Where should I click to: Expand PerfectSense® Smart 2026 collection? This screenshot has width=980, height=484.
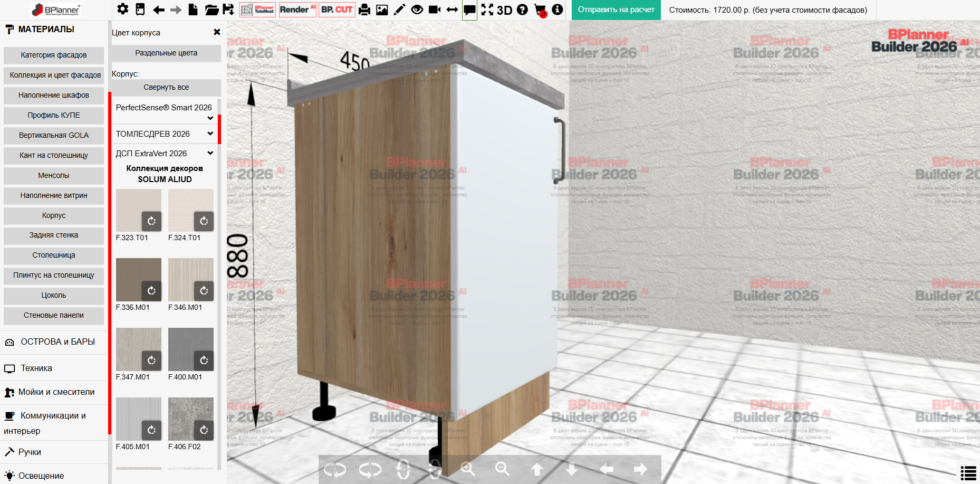pyautogui.click(x=165, y=111)
